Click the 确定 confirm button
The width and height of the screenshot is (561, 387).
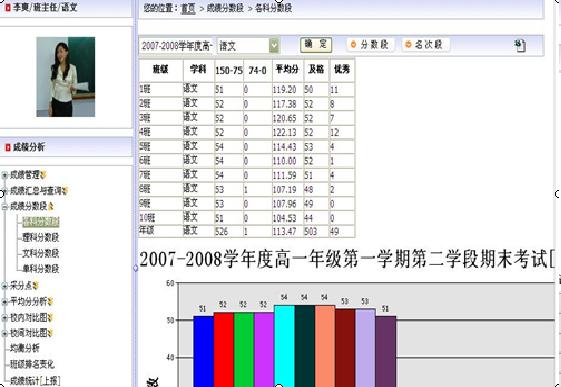316,45
